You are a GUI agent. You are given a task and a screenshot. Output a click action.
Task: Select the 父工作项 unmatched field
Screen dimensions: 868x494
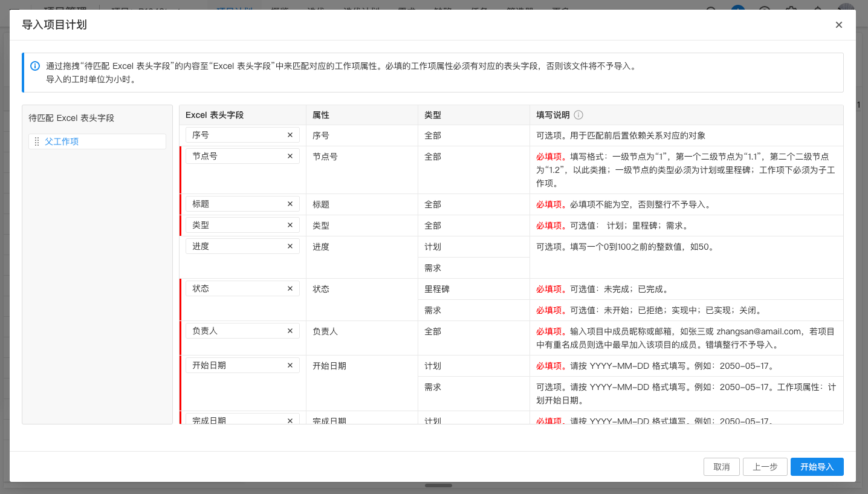[x=97, y=141]
